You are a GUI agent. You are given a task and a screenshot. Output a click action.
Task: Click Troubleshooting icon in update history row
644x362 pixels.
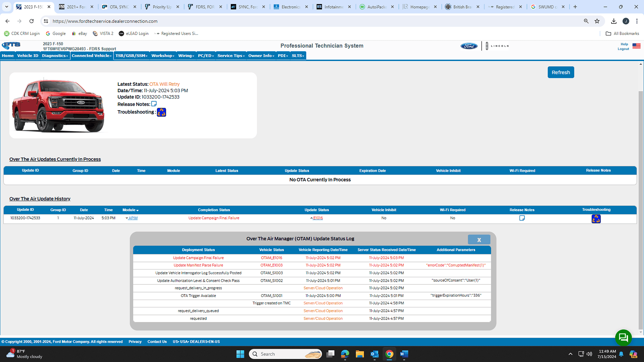pos(596,219)
